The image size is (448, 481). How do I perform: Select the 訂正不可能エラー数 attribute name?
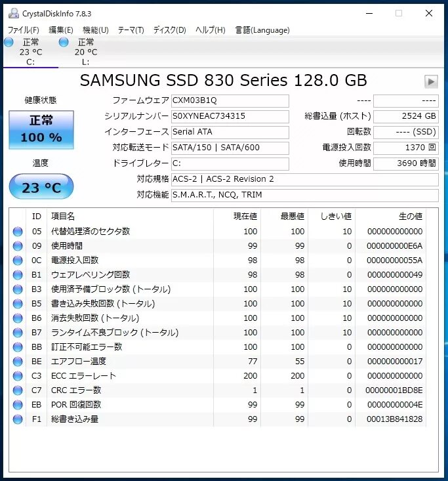click(x=87, y=347)
